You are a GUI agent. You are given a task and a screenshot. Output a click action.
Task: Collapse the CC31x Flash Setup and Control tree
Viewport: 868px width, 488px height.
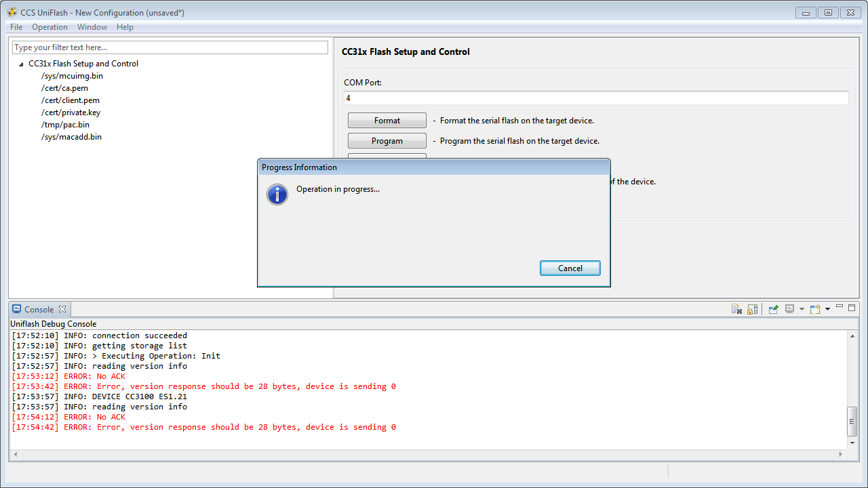point(22,64)
